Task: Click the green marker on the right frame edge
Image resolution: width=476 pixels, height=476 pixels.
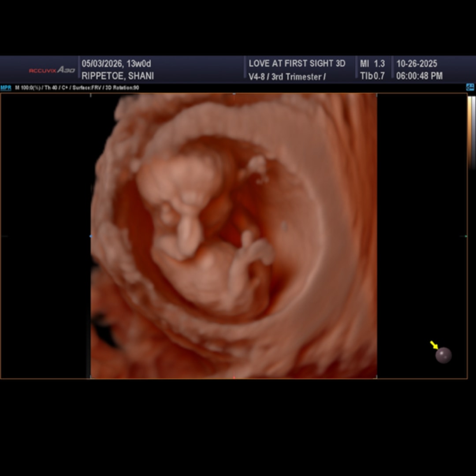Action: (466, 236)
